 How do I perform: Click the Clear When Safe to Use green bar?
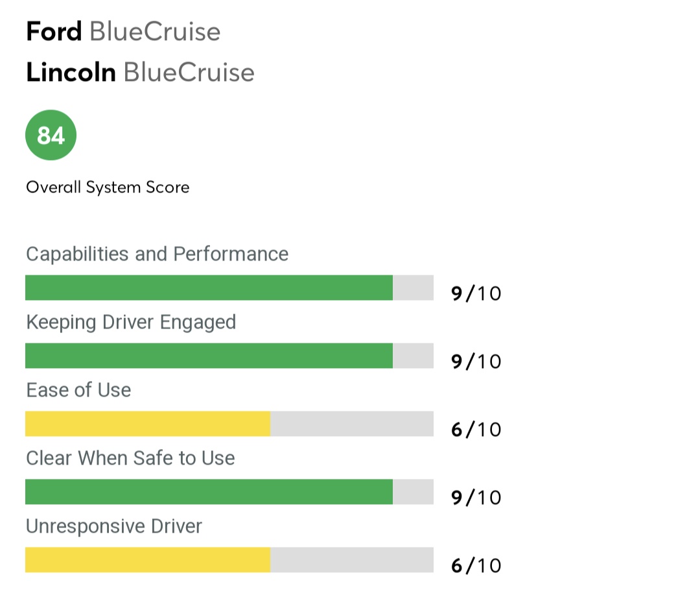click(x=209, y=492)
